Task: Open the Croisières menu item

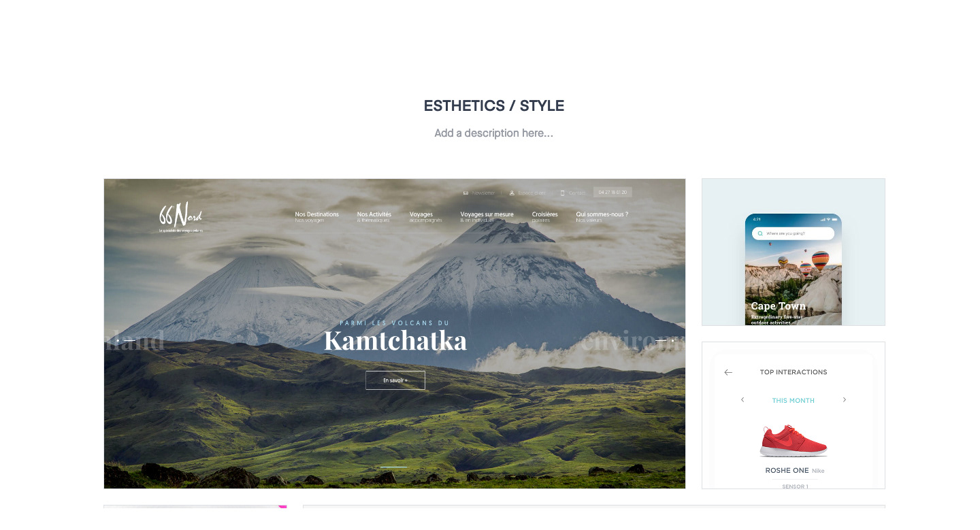Action: click(544, 217)
